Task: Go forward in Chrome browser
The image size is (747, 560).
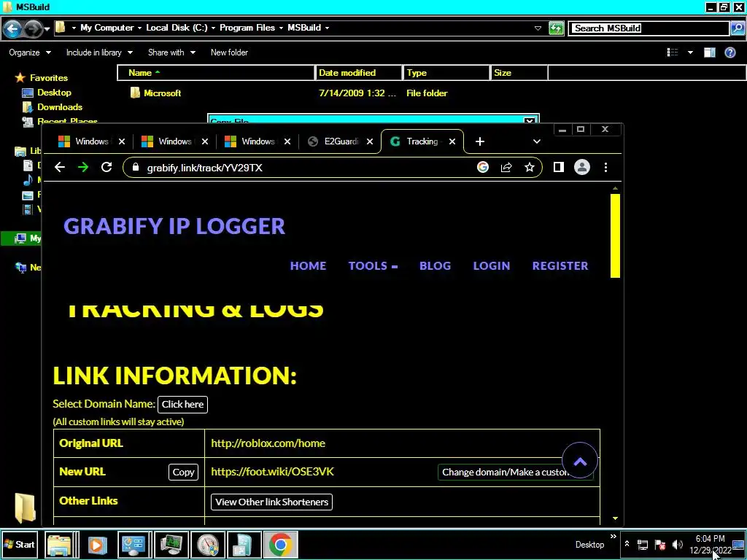Action: tap(83, 167)
